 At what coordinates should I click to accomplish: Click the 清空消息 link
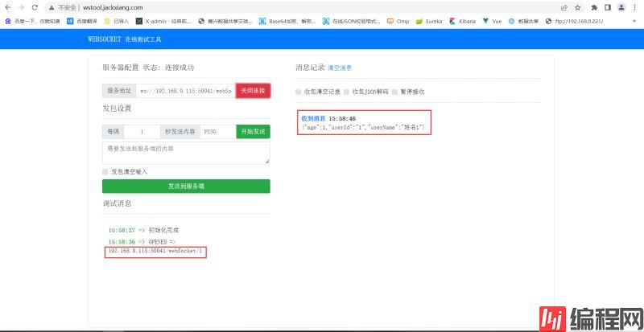(x=339, y=68)
